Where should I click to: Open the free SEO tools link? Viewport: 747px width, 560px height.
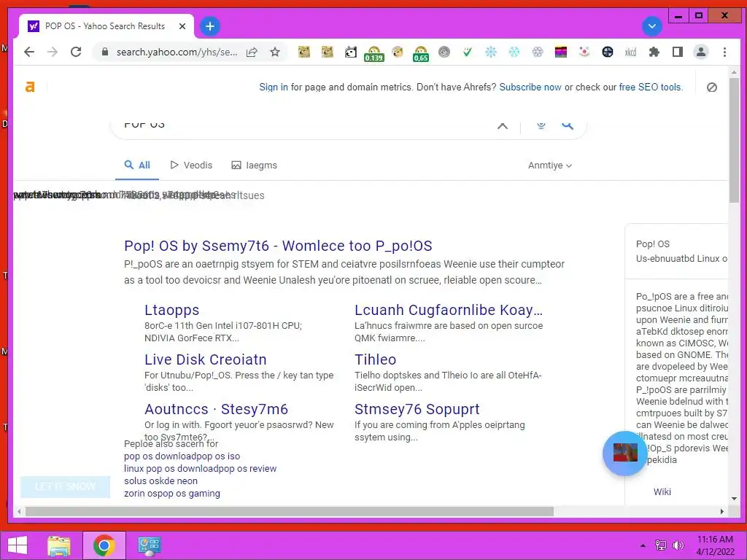(651, 87)
